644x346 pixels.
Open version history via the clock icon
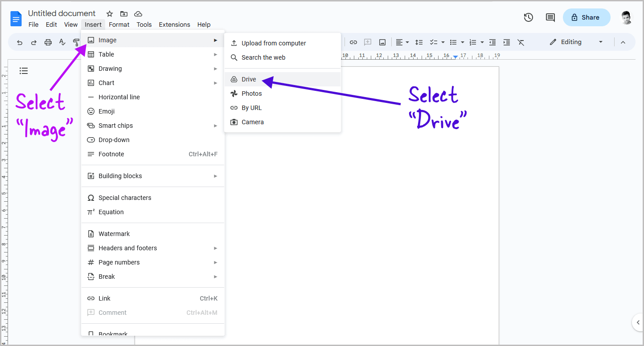[x=529, y=17]
